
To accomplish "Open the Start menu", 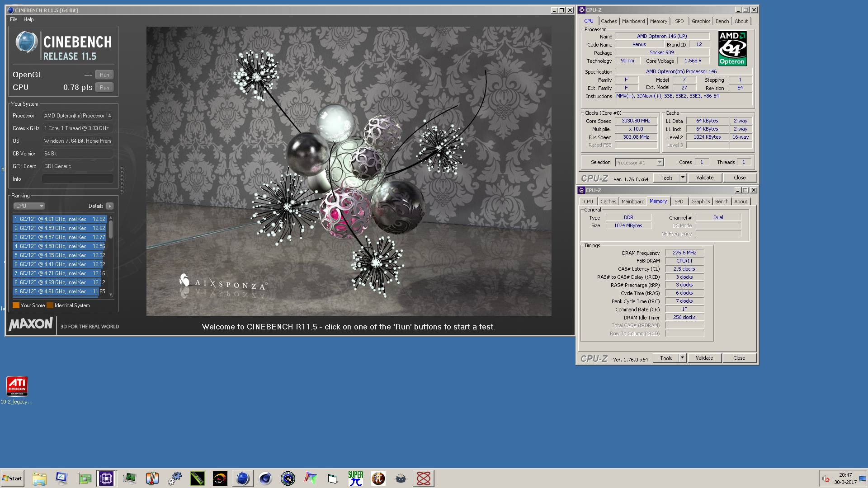I will (x=13, y=479).
